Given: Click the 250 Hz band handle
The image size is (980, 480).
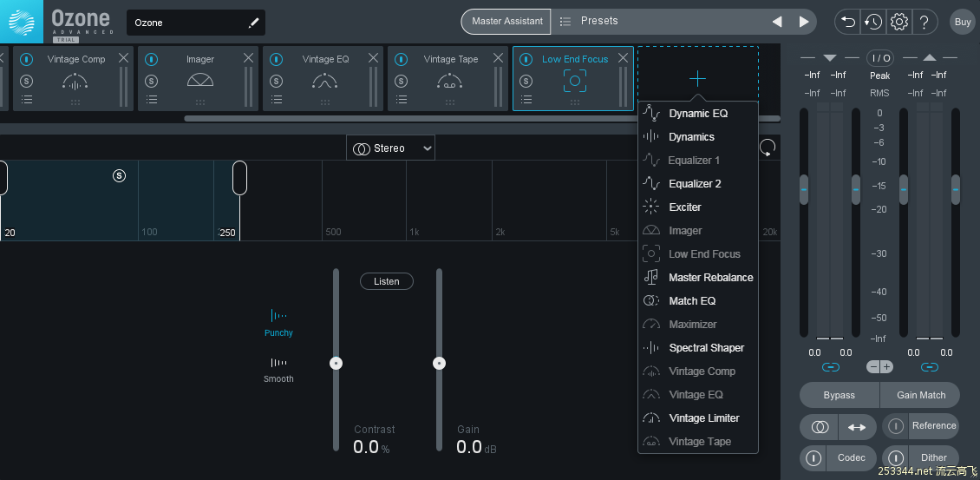Looking at the screenshot, I should click(239, 178).
